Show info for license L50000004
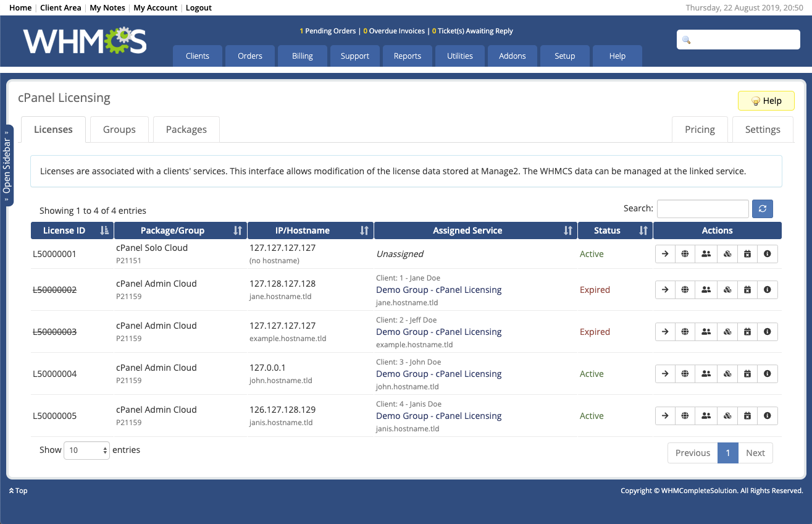The image size is (812, 524). [x=768, y=374]
